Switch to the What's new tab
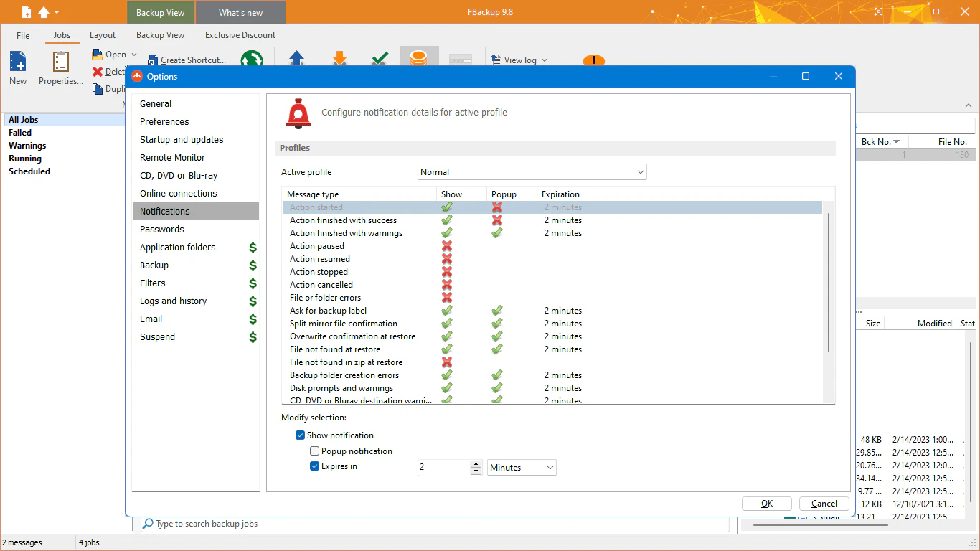 (x=240, y=11)
